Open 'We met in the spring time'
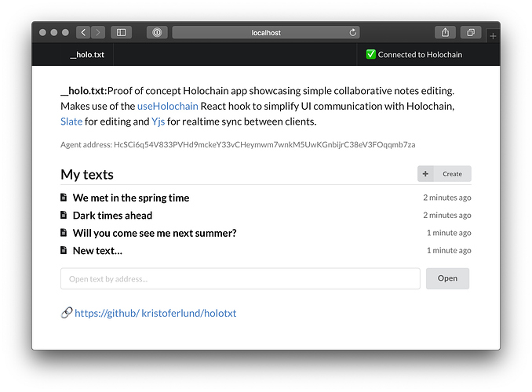 131,198
